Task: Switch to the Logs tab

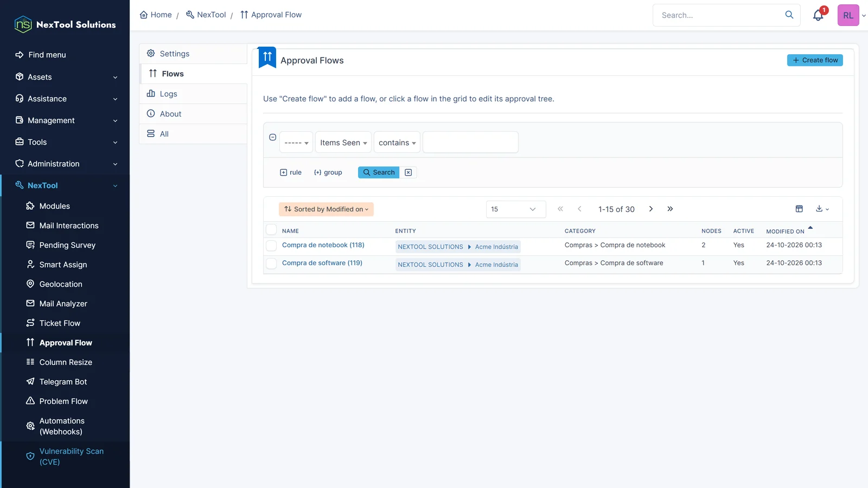Action: click(x=193, y=94)
